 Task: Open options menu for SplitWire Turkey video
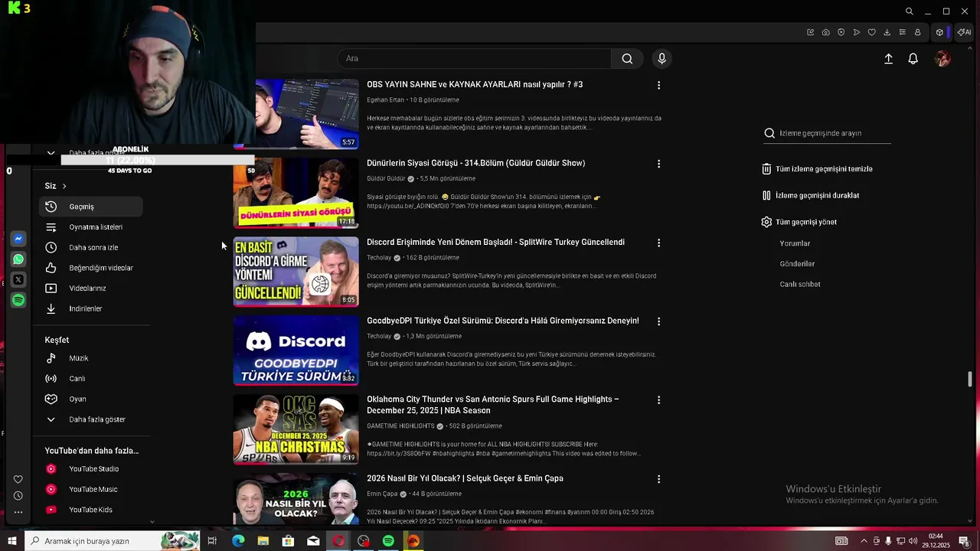point(658,243)
